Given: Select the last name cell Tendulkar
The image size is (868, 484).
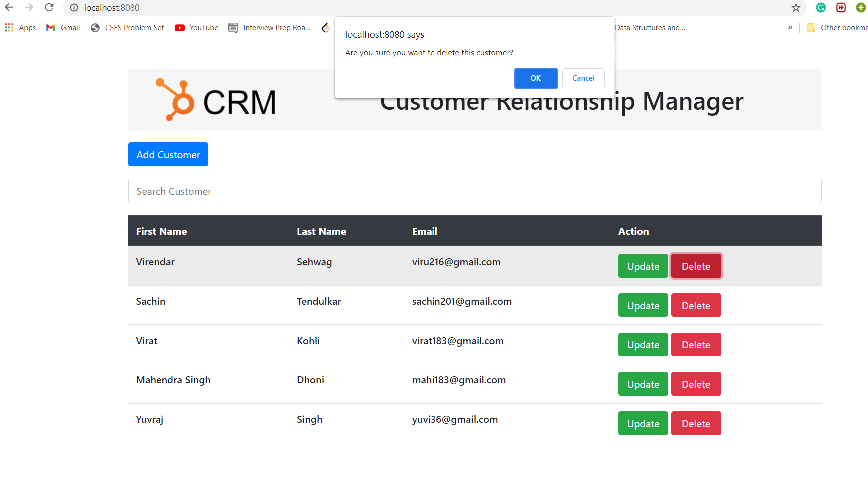Looking at the screenshot, I should coord(319,301).
